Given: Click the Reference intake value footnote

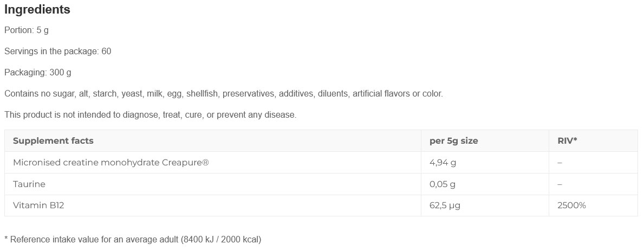Looking at the screenshot, I should coord(133,239).
